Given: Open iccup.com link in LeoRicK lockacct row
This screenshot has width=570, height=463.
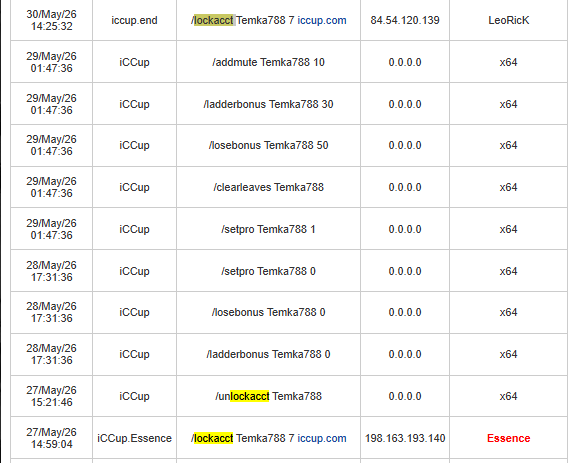Looking at the screenshot, I should tap(322, 20).
